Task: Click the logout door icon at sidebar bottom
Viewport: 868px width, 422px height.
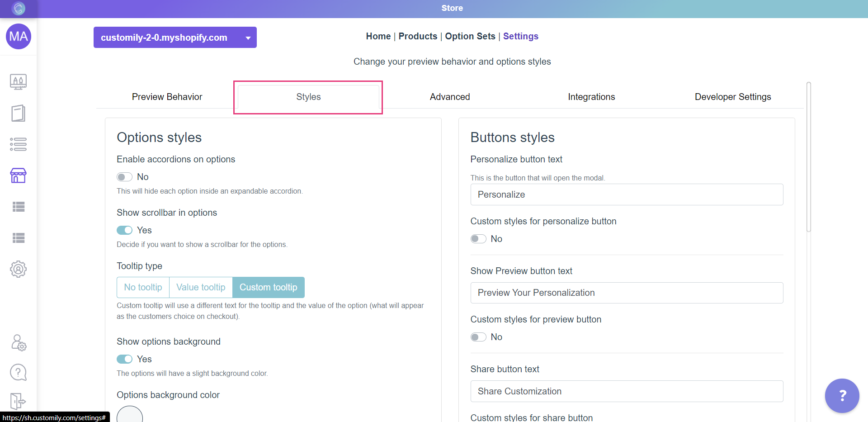Action: click(18, 401)
